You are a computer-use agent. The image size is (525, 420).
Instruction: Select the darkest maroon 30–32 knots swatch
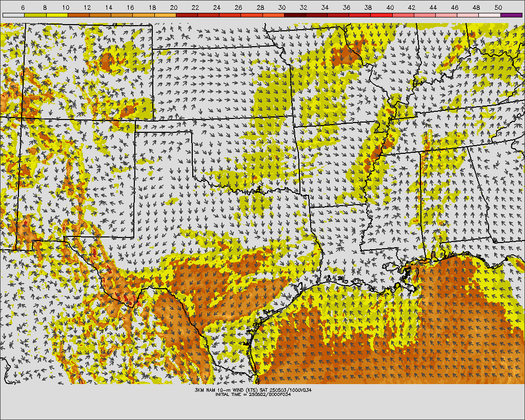pos(295,15)
